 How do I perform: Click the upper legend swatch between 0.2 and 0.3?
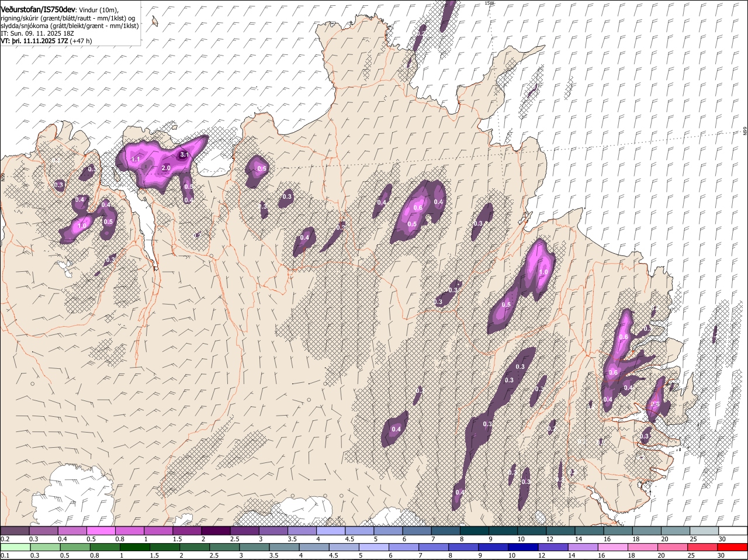point(15,530)
